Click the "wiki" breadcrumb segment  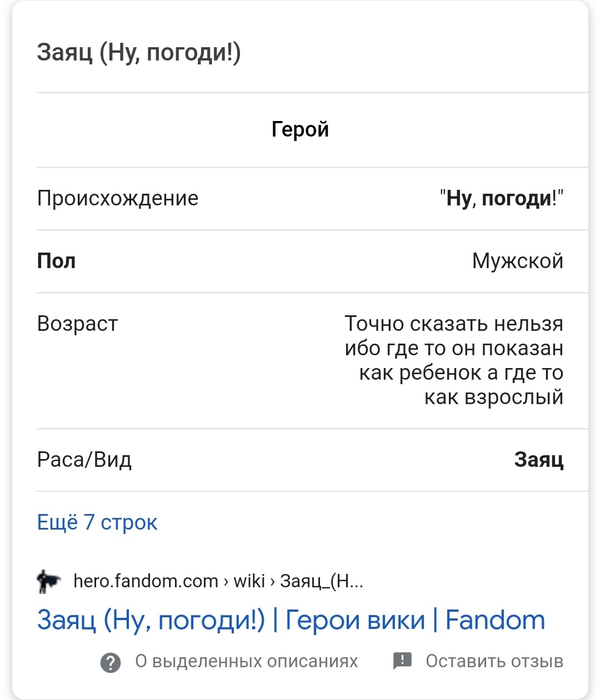249,581
